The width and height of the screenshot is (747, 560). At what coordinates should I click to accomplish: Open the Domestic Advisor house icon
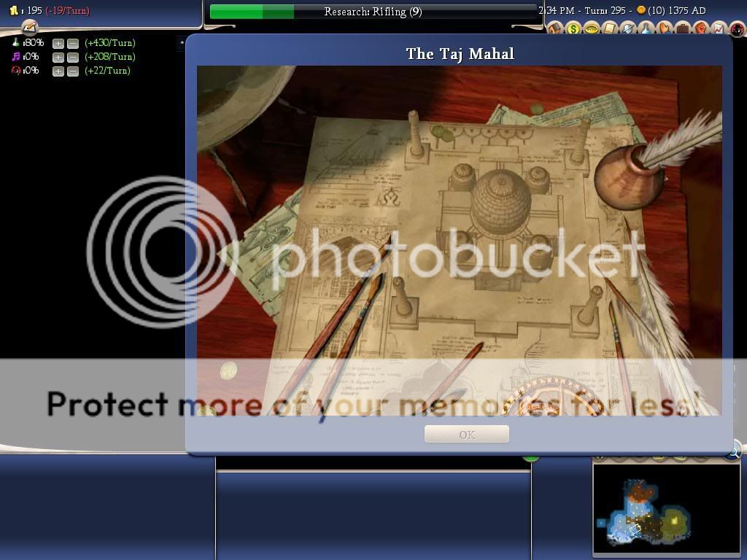pyautogui.click(x=554, y=28)
